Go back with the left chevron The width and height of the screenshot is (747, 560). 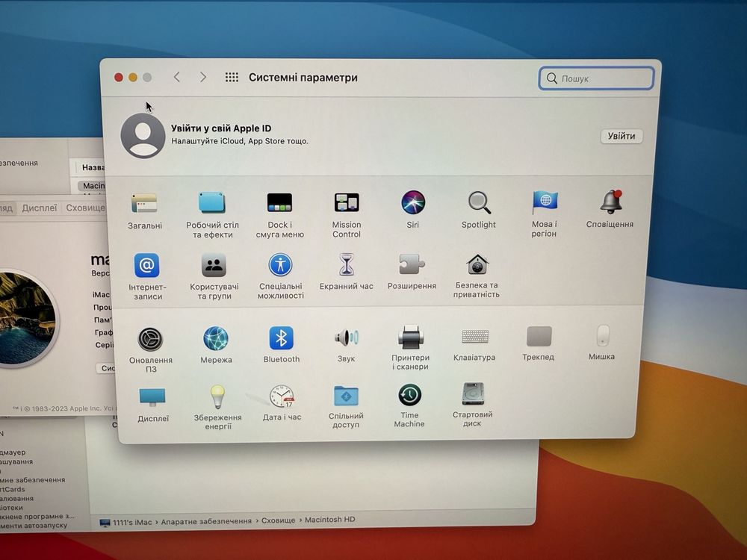click(x=177, y=77)
